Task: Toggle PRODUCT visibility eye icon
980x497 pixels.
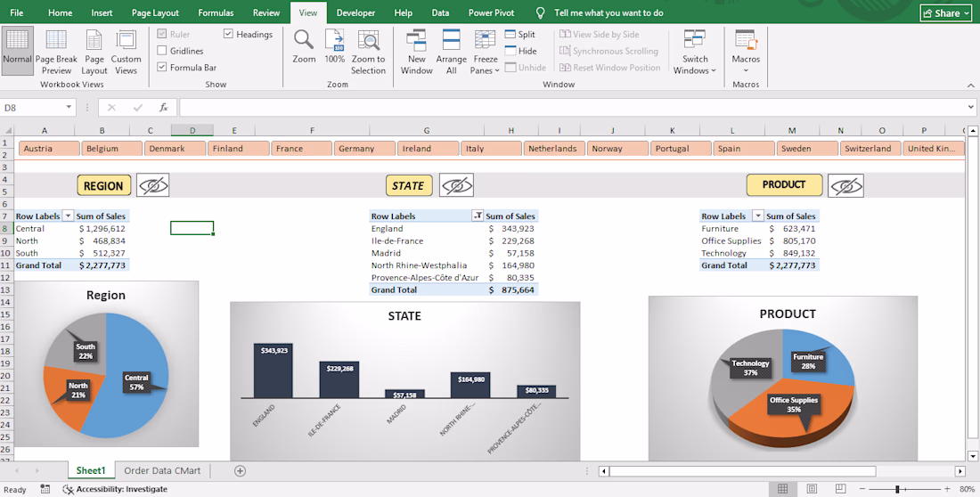Action: [x=845, y=185]
